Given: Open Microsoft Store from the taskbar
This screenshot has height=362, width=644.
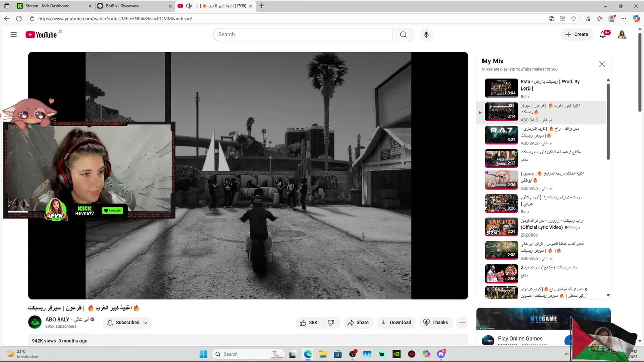Looking at the screenshot, I should [x=338, y=354].
